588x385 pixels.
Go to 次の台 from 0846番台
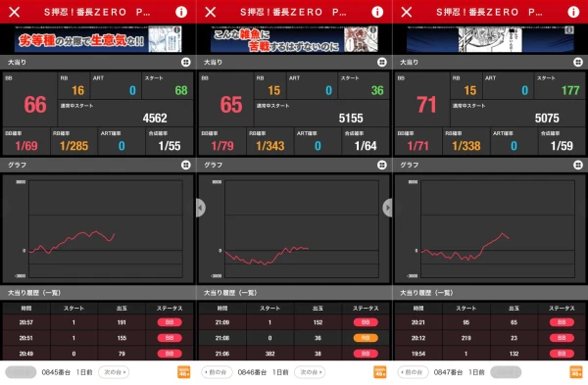(x=310, y=372)
